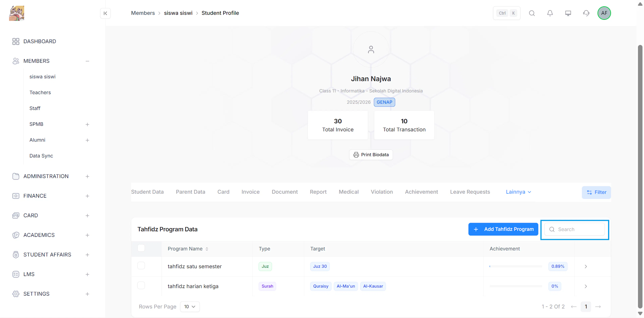Open the Document tab
The width and height of the screenshot is (644, 318).
coord(284,192)
